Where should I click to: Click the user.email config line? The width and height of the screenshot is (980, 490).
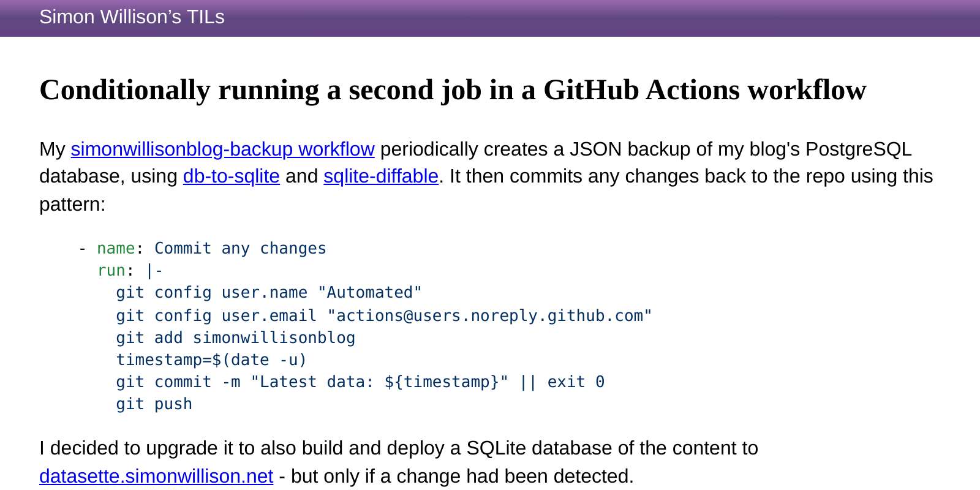(384, 315)
